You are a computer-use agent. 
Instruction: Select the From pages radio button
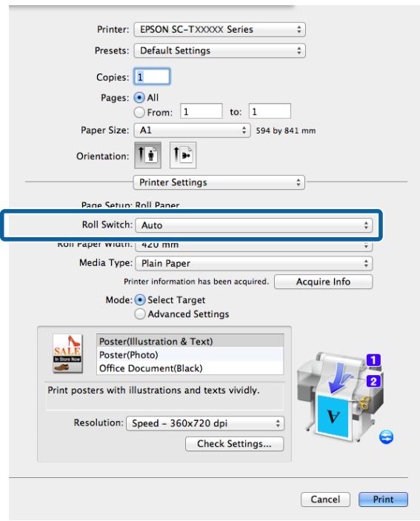[139, 113]
